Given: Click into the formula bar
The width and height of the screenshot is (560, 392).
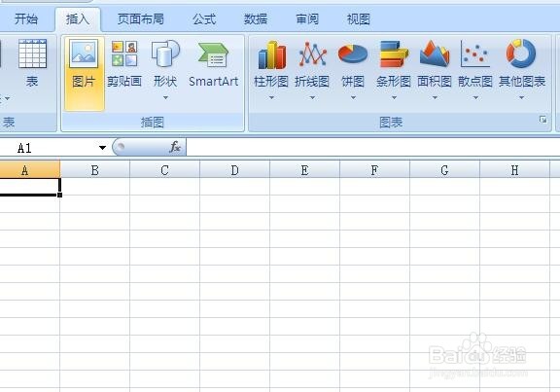Looking at the screenshot, I should pyautogui.click(x=373, y=147).
